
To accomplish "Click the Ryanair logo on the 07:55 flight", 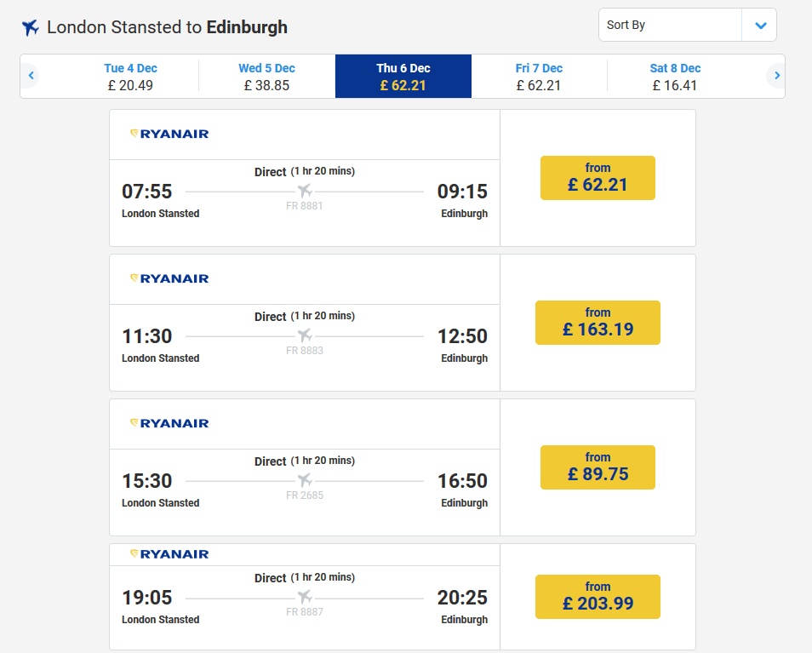I will point(169,134).
